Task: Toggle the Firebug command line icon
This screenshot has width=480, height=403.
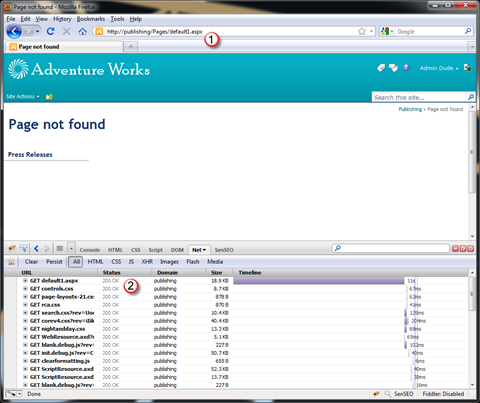Action: (x=60, y=248)
